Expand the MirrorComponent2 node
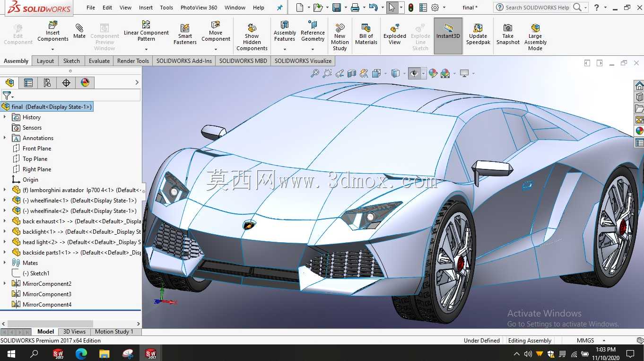This screenshot has height=361, width=644. [x=5, y=283]
